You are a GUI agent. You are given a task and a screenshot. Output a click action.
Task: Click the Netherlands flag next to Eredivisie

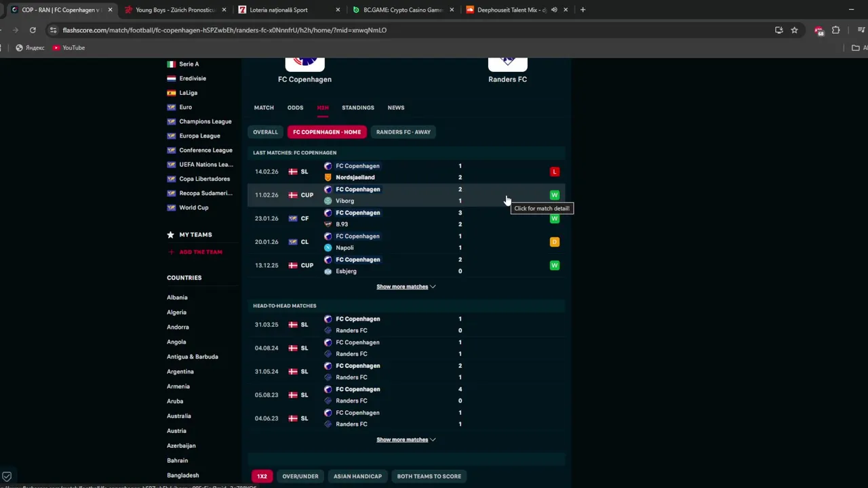pos(171,78)
